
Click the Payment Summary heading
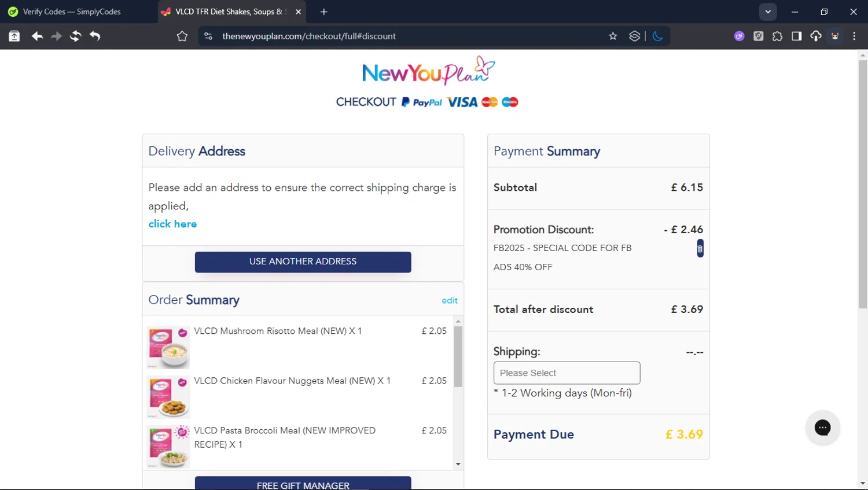547,151
